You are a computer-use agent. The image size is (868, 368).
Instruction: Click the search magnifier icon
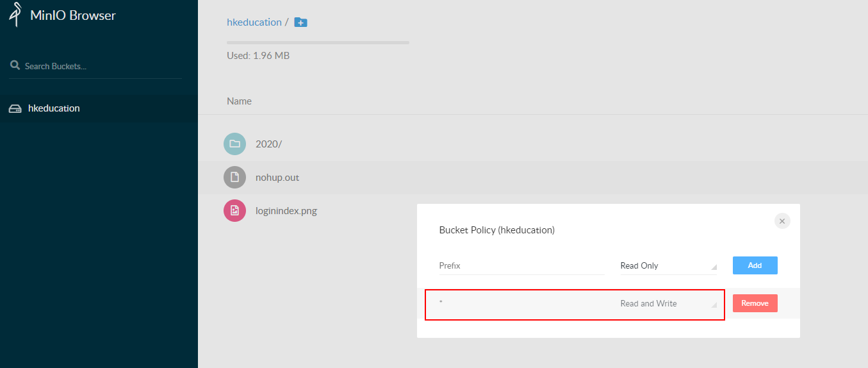coord(15,65)
